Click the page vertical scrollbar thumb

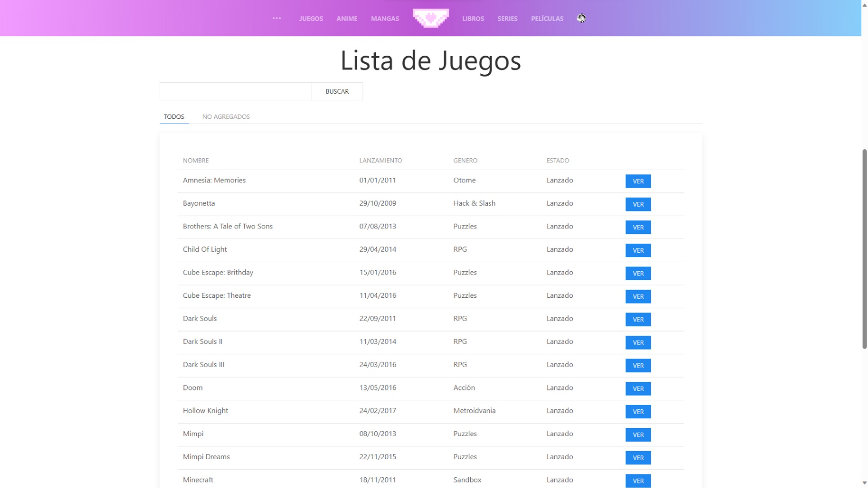(864, 249)
